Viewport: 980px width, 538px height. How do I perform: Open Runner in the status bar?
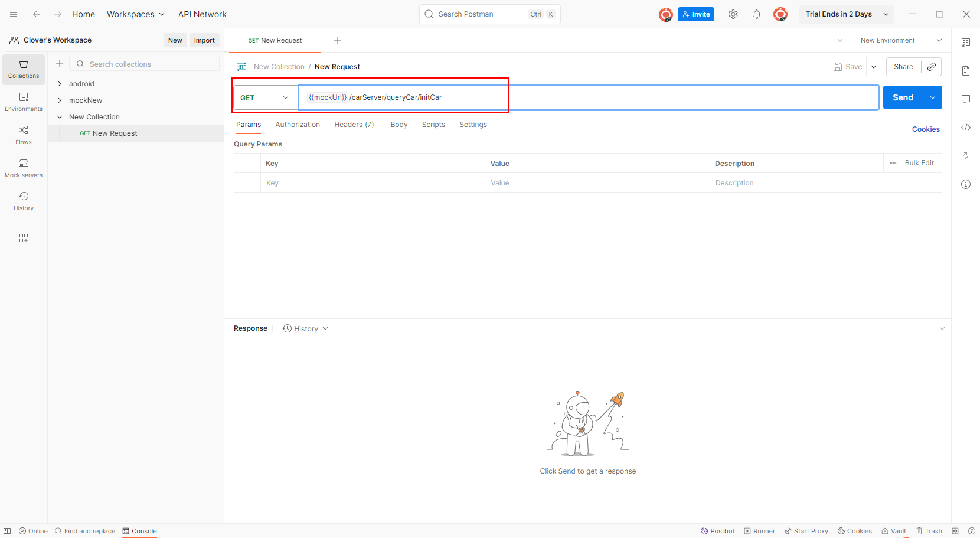[x=760, y=531]
